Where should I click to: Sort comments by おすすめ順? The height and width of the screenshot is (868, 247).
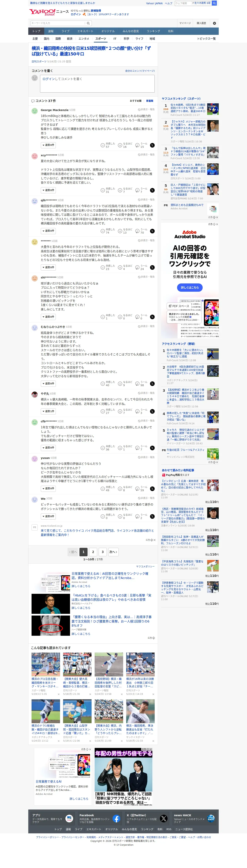[x=136, y=101]
